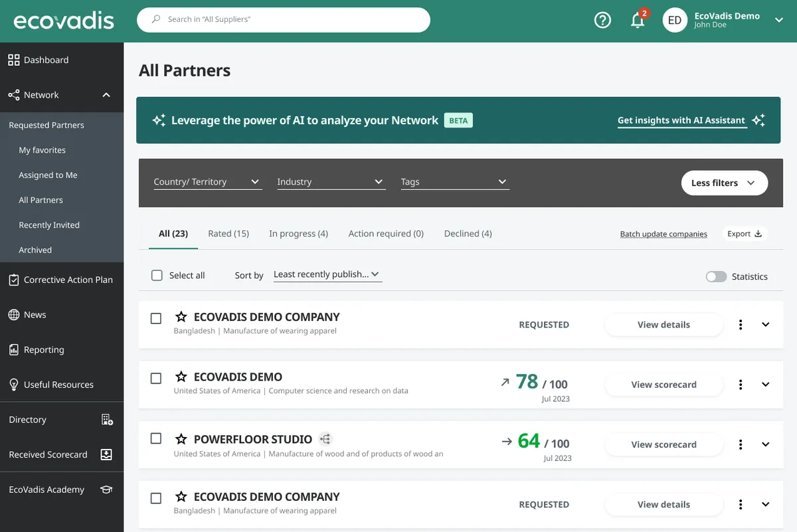The width and height of the screenshot is (797, 532).
Task: Switch to the Declined (4) tab
Action: [468, 234]
